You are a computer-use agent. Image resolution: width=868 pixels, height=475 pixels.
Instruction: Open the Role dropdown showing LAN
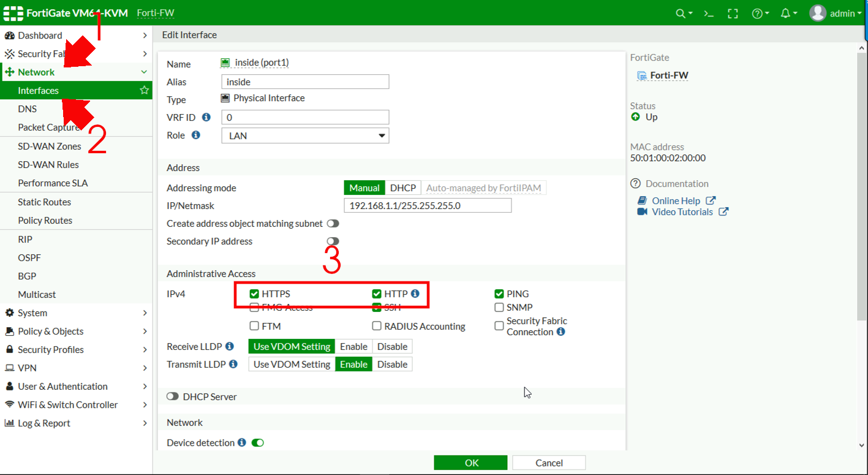(305, 135)
